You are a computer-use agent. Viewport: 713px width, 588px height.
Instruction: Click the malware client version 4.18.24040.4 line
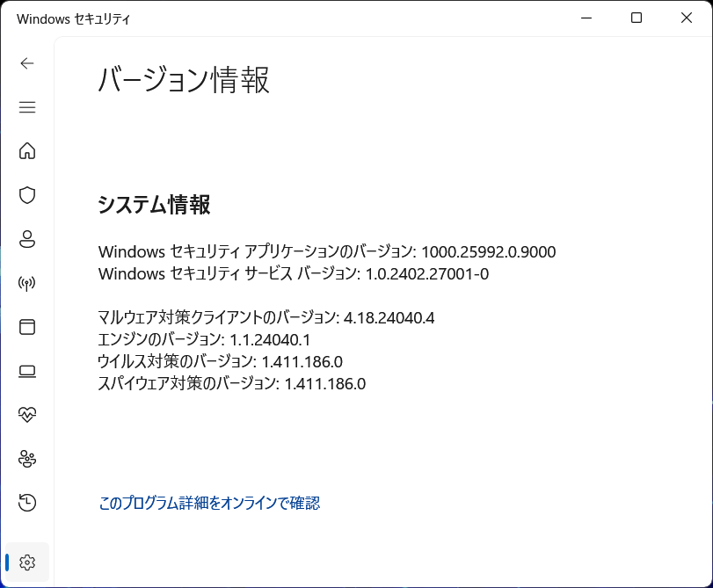click(266, 317)
